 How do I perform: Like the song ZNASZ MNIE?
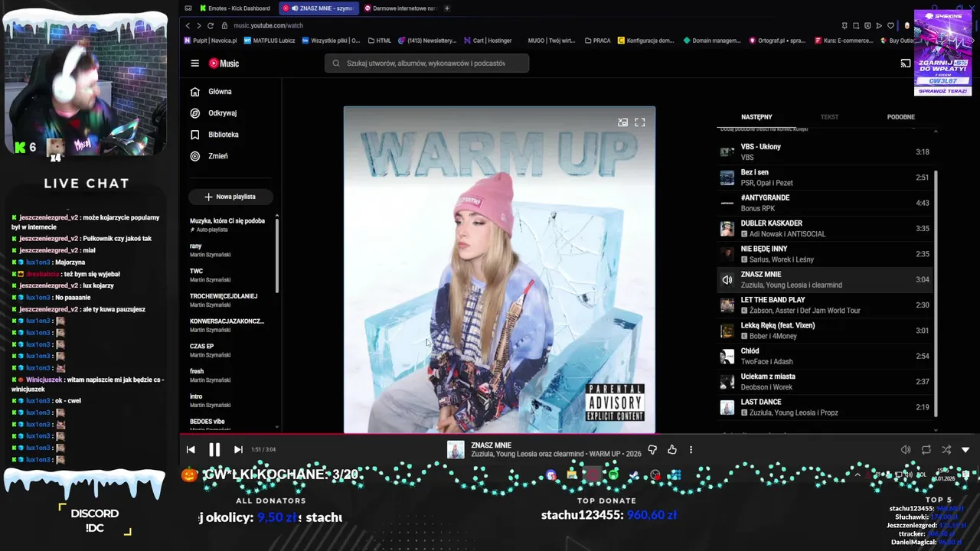671,450
